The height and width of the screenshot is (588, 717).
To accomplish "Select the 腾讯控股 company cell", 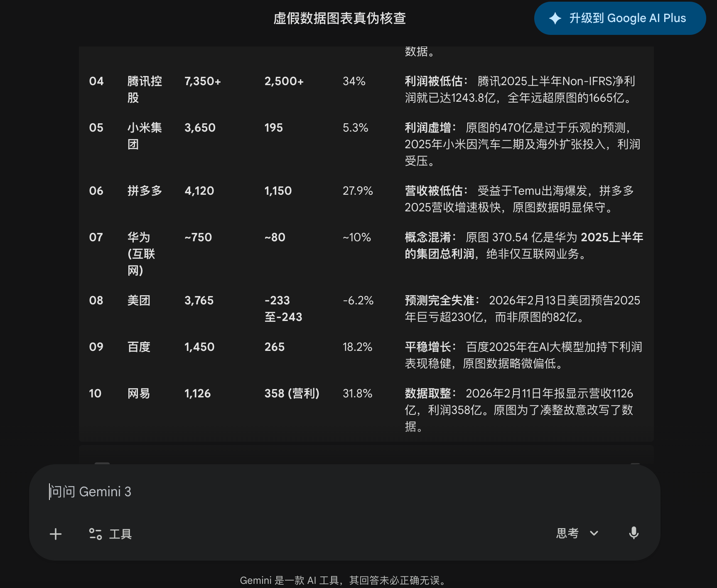I will pyautogui.click(x=145, y=89).
